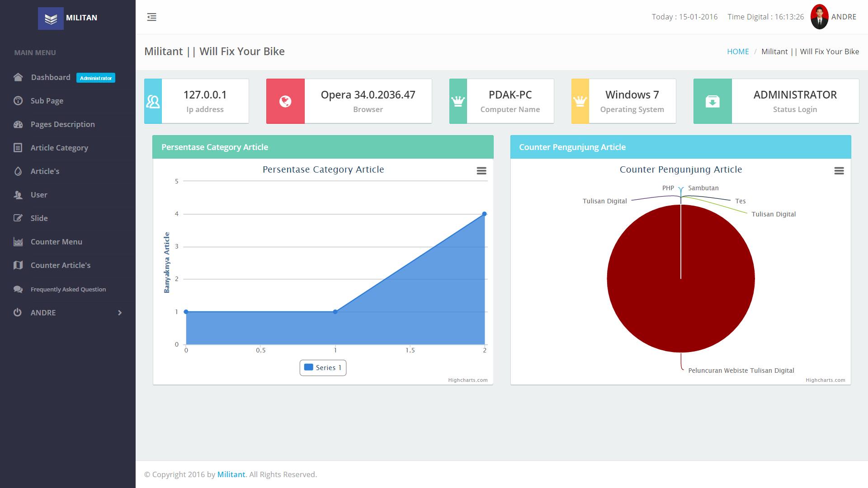The image size is (868, 488).
Task: Open the Persentase Category chart context menu
Action: point(481,171)
